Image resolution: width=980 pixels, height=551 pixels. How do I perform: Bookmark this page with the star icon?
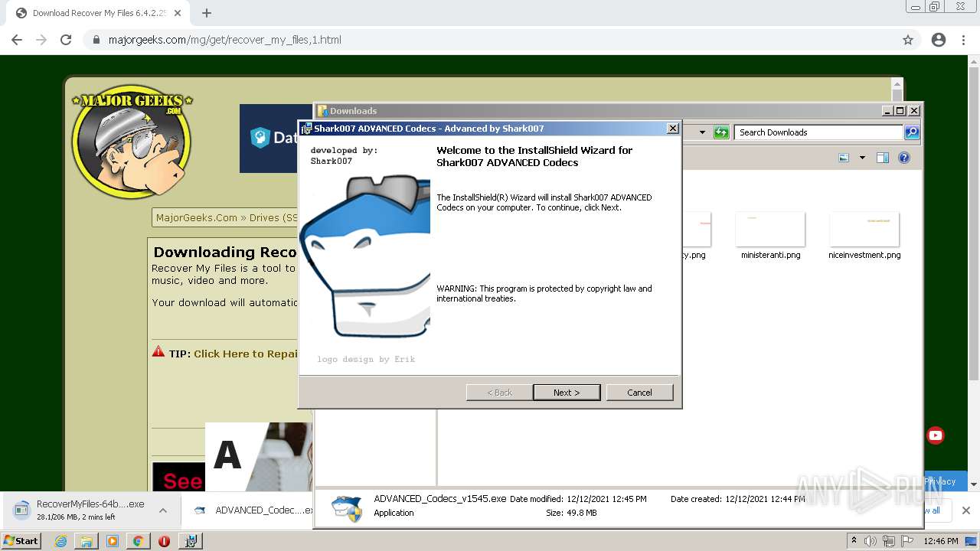(x=908, y=40)
